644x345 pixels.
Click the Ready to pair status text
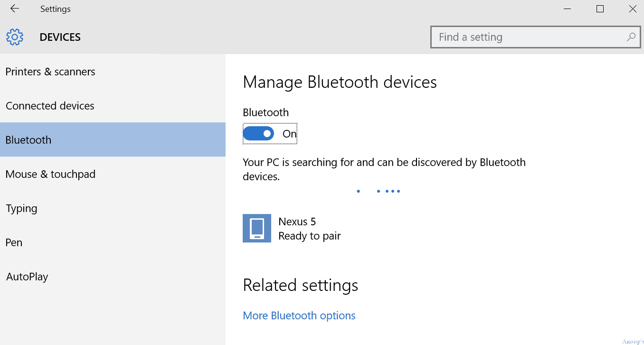pyautogui.click(x=310, y=236)
